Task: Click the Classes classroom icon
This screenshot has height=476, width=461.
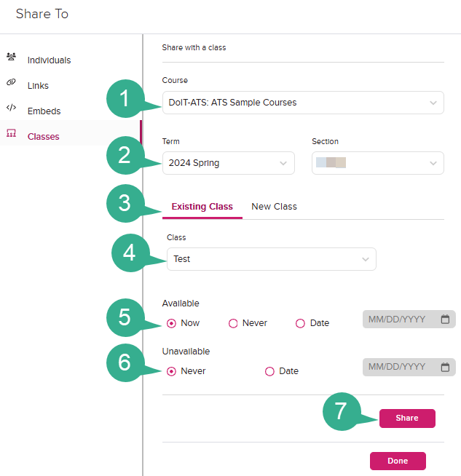Action: (x=11, y=133)
